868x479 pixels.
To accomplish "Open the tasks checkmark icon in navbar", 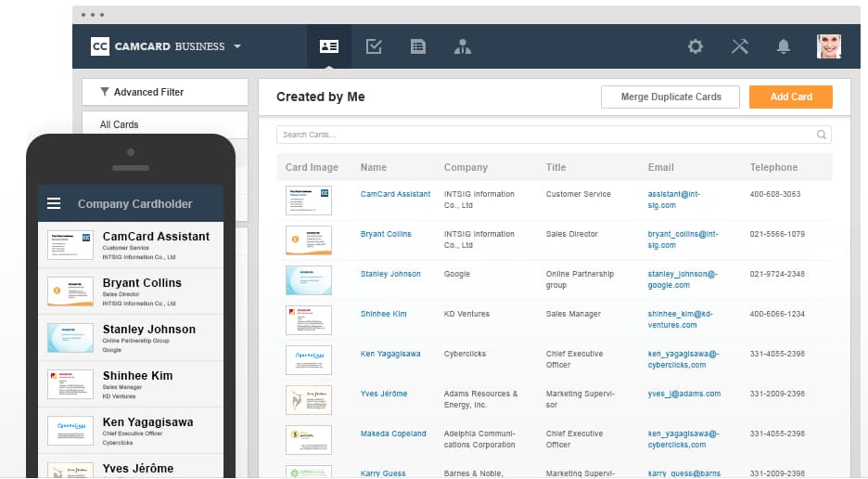I will coord(374,46).
